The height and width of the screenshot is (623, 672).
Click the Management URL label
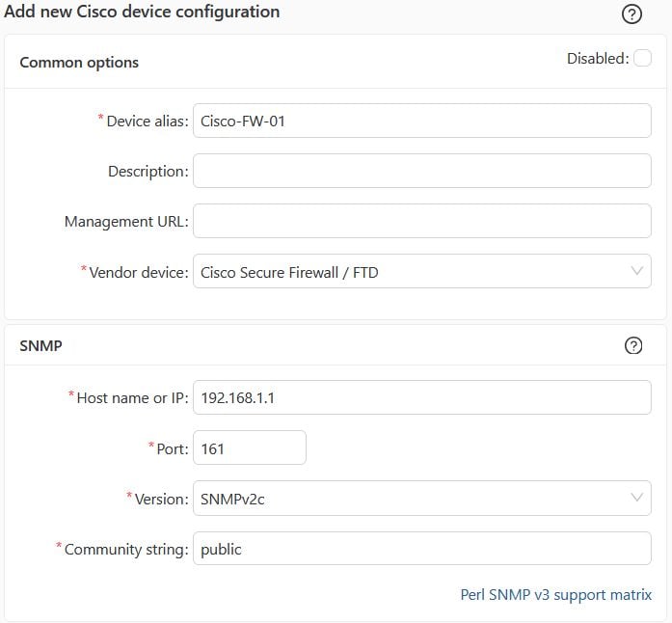click(126, 222)
